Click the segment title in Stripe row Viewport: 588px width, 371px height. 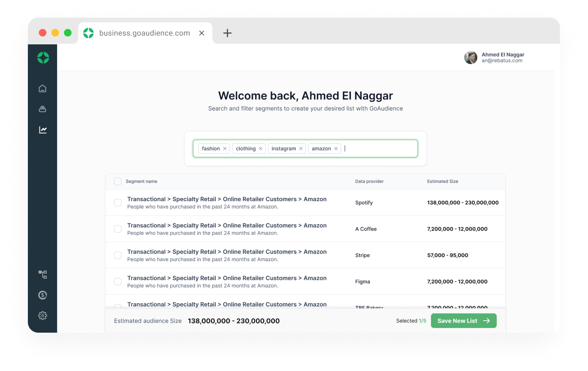(227, 252)
